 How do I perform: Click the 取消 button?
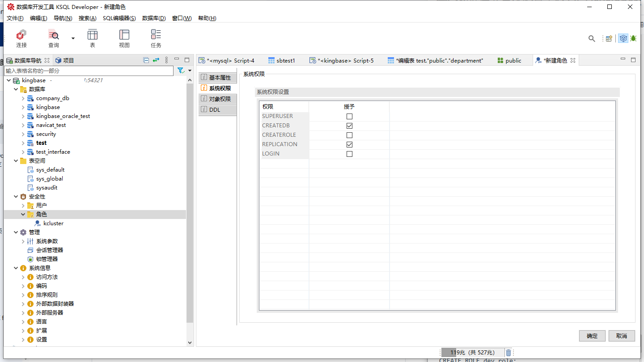(622, 336)
